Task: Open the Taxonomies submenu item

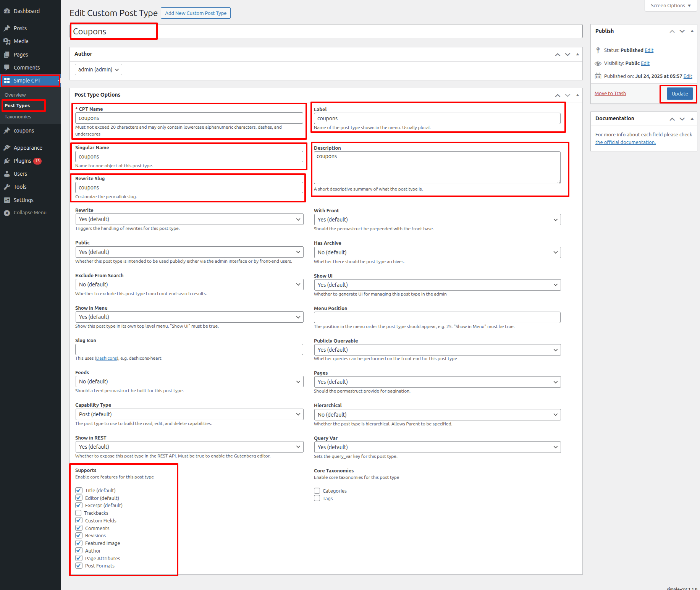Action: 18,117
